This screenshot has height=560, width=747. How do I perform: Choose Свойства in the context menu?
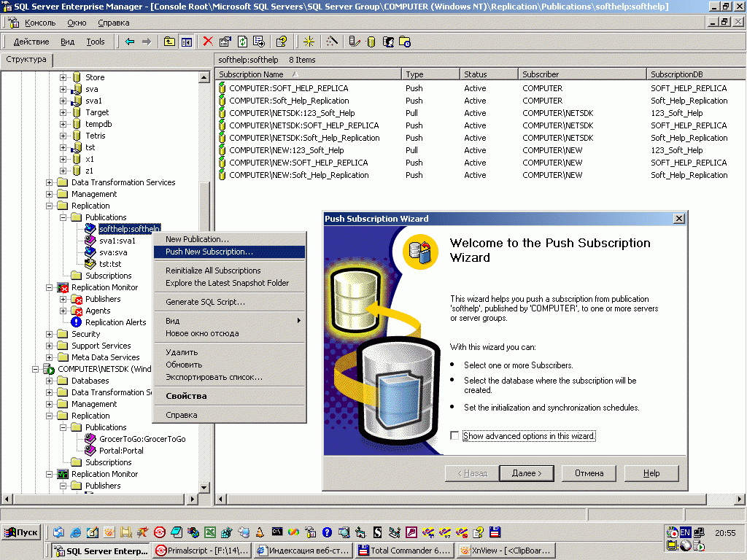click(x=229, y=396)
